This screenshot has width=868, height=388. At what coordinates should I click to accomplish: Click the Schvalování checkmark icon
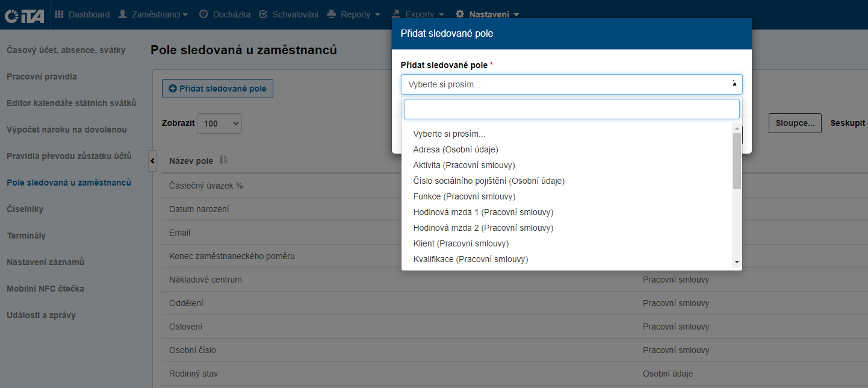[263, 14]
